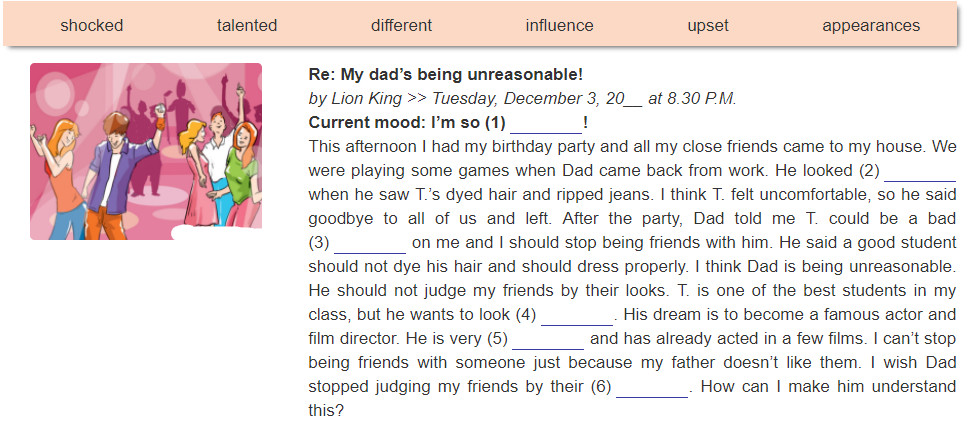The width and height of the screenshot is (973, 429).
Task: Click the word "upset" in the word bank
Action: (708, 25)
